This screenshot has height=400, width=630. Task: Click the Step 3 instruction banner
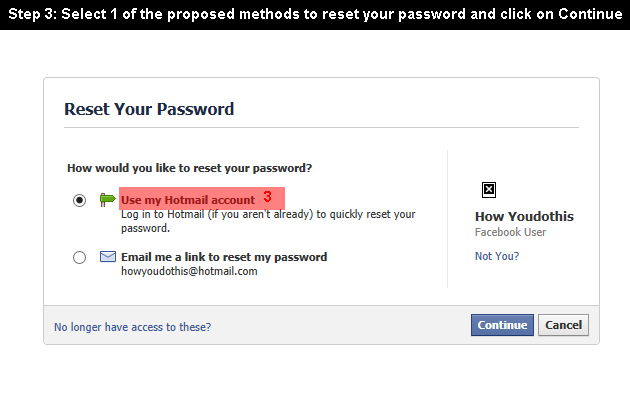[315, 14]
